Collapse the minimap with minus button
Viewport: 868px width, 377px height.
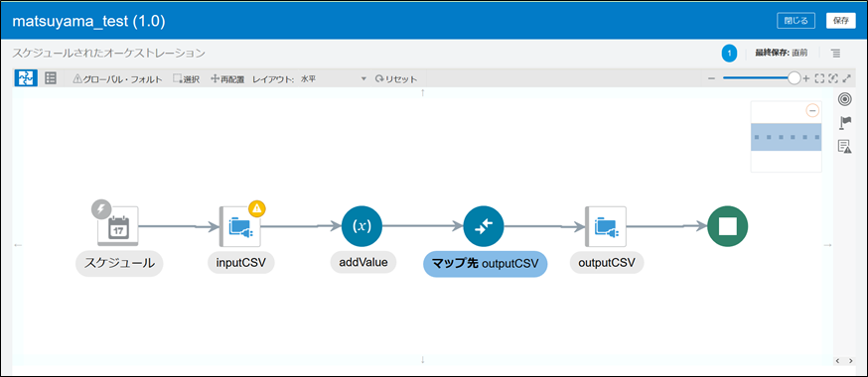(812, 110)
